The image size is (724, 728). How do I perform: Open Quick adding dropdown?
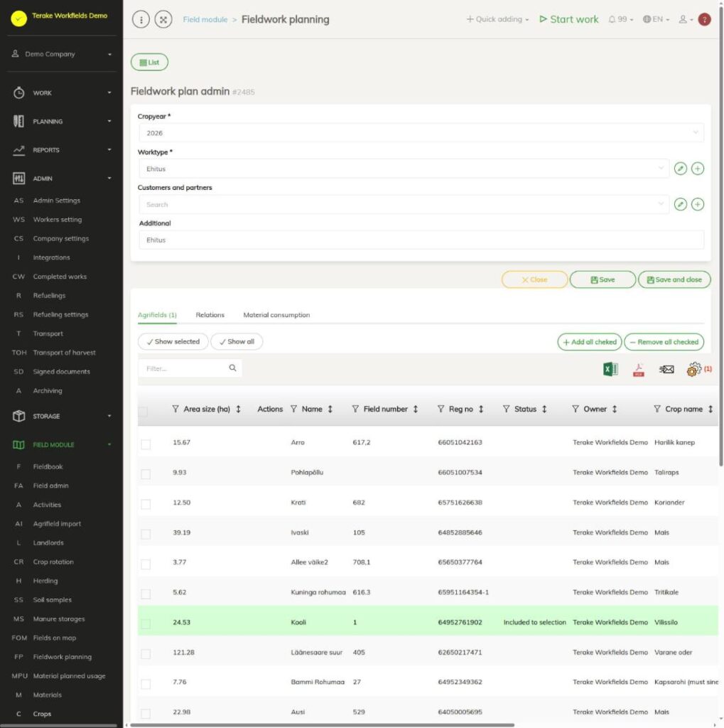[x=497, y=19]
